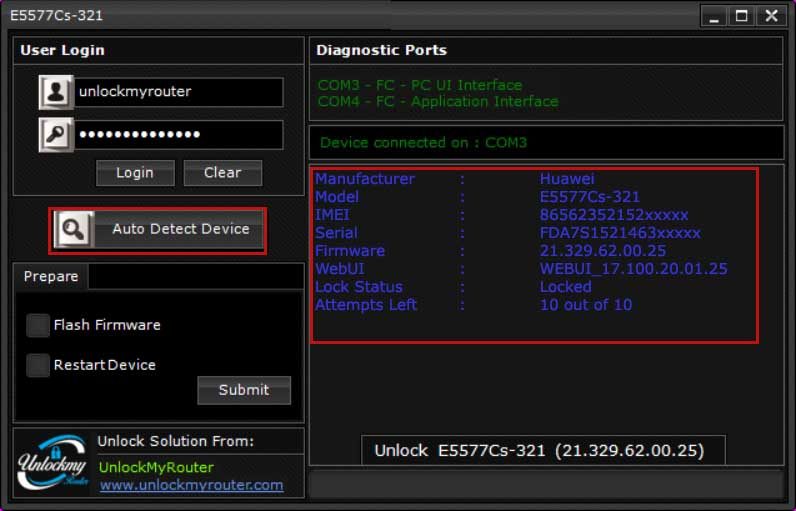Select COM3 - FC - PC UI Interface line
796x511 pixels.
(420, 85)
